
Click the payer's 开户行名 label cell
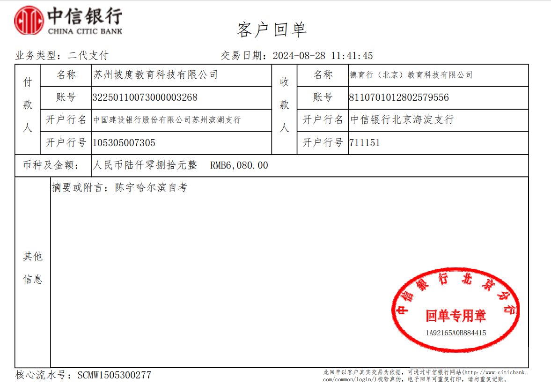pyautogui.click(x=66, y=120)
